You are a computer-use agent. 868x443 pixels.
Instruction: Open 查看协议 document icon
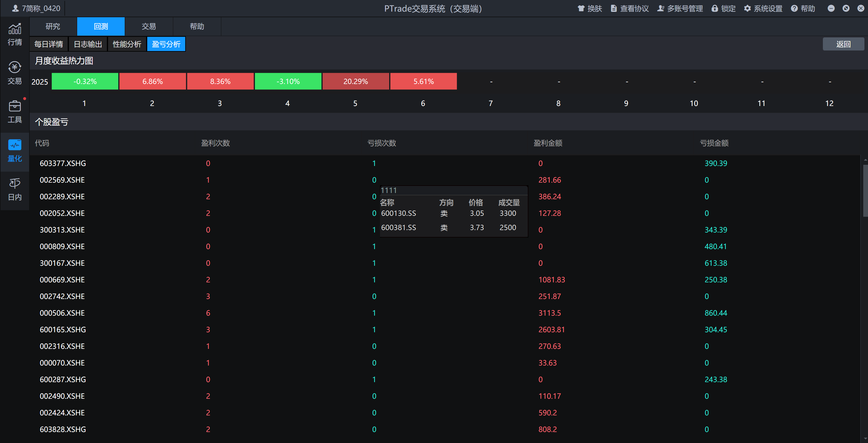coord(614,8)
